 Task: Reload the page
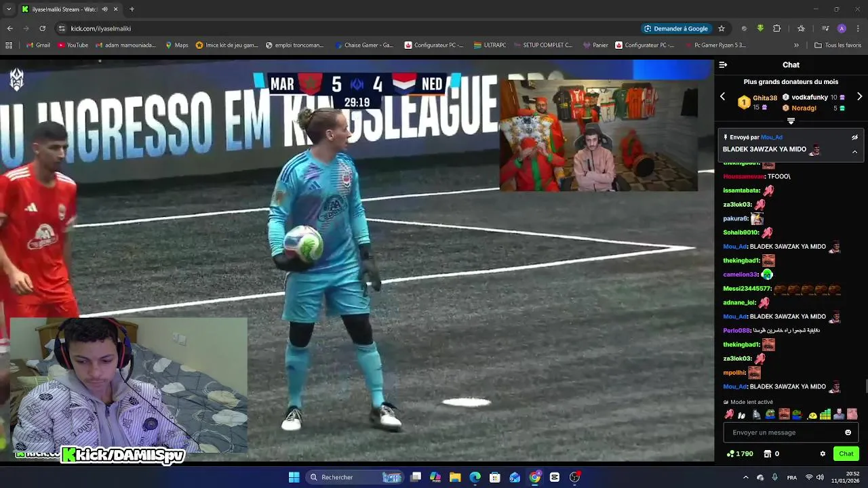click(42, 28)
